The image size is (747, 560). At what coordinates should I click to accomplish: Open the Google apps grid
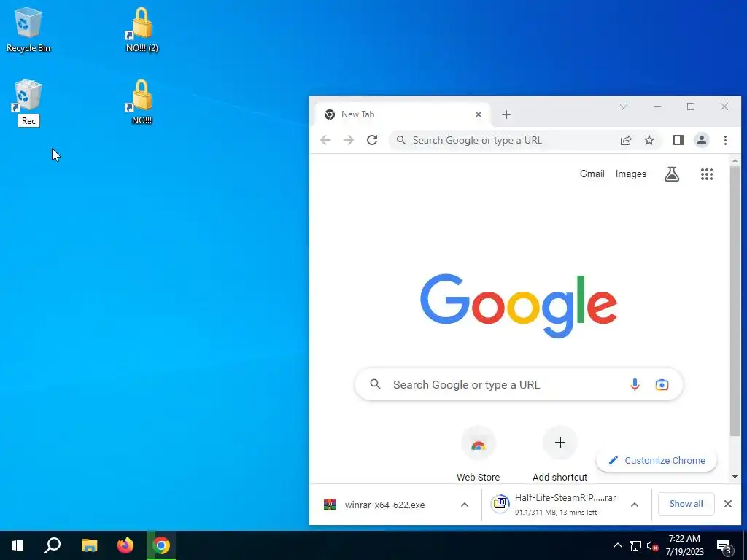(706, 174)
